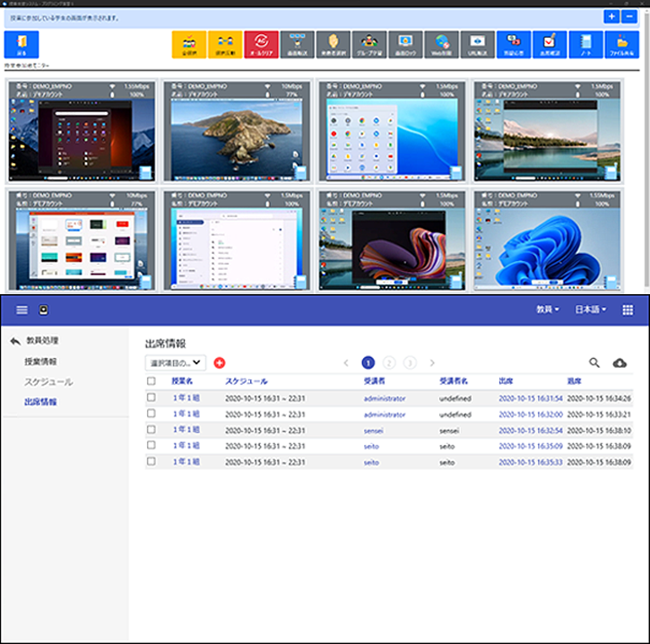The image size is (650, 644).
Task: Expand the 選択項目の dropdown
Action: [x=176, y=362]
